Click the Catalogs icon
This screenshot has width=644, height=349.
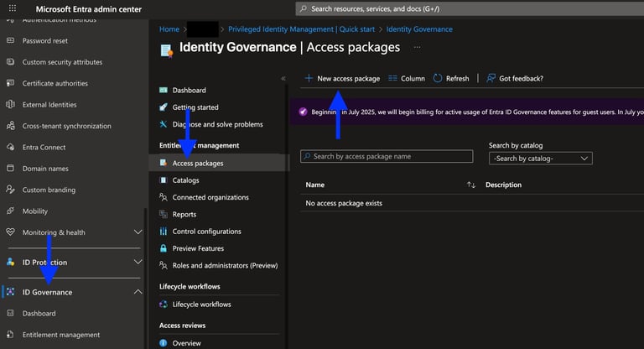(163, 180)
